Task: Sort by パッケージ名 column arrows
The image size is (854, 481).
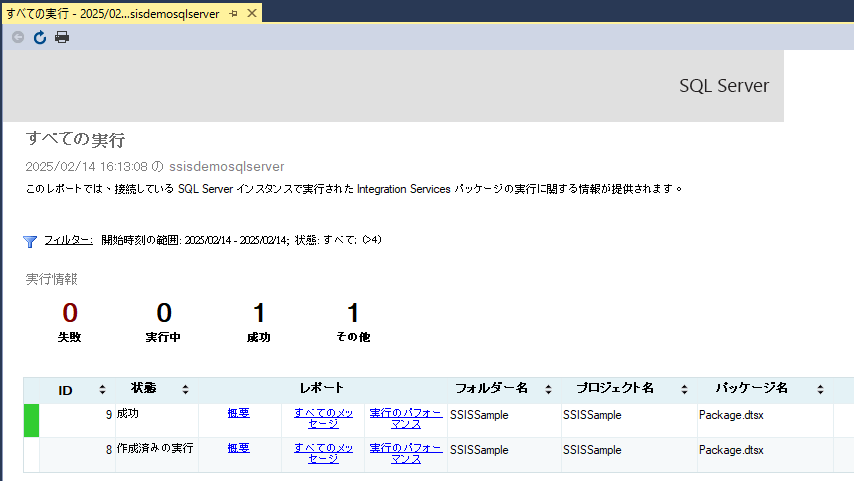Action: (820, 389)
